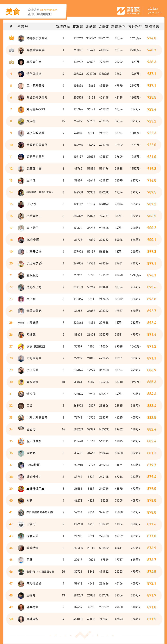Image resolution: width=167 pixels, height=644 pixels.
Task: Click account name 刘雨鑫JASON
Action: point(36,110)
